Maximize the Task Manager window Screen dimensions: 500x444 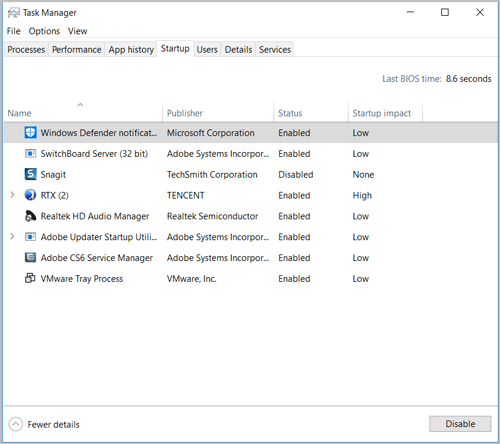point(445,12)
